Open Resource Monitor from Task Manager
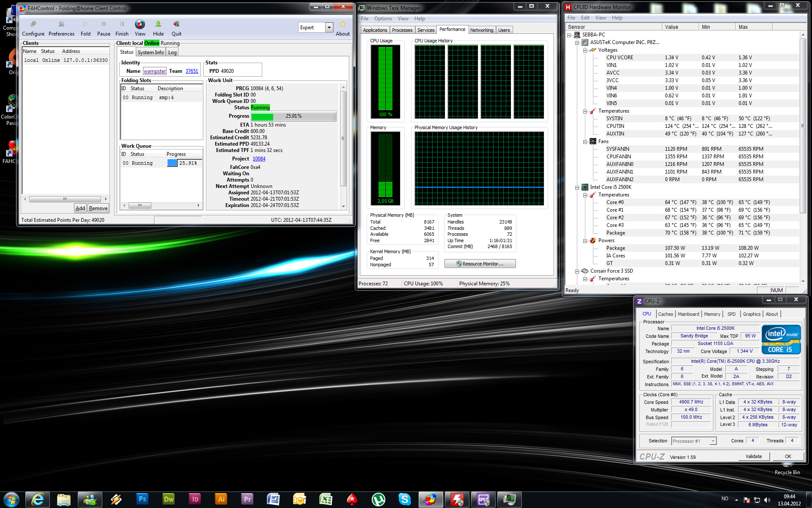This screenshot has width=812, height=508. click(x=480, y=264)
